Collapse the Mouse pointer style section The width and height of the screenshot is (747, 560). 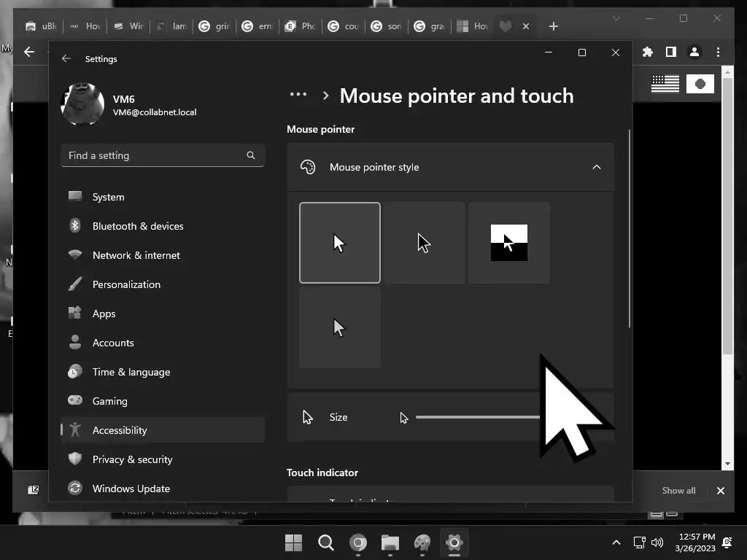(x=596, y=167)
